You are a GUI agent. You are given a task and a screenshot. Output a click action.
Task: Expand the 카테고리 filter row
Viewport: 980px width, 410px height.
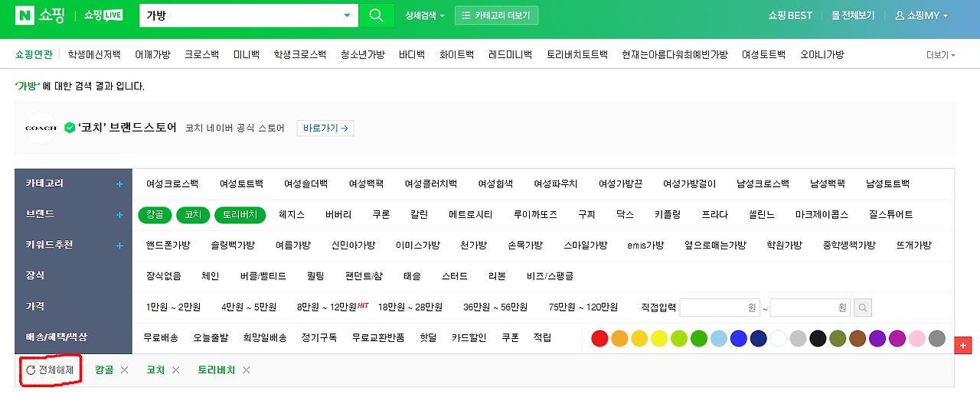tap(119, 184)
